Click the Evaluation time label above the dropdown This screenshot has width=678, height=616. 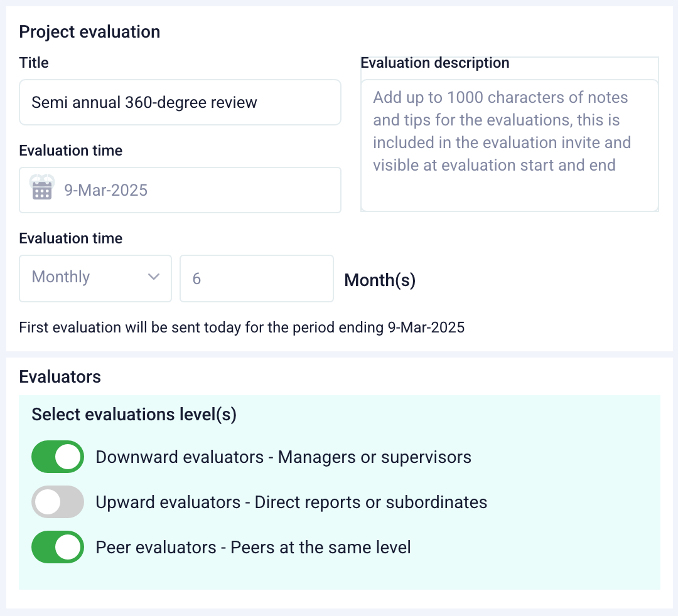pos(70,238)
